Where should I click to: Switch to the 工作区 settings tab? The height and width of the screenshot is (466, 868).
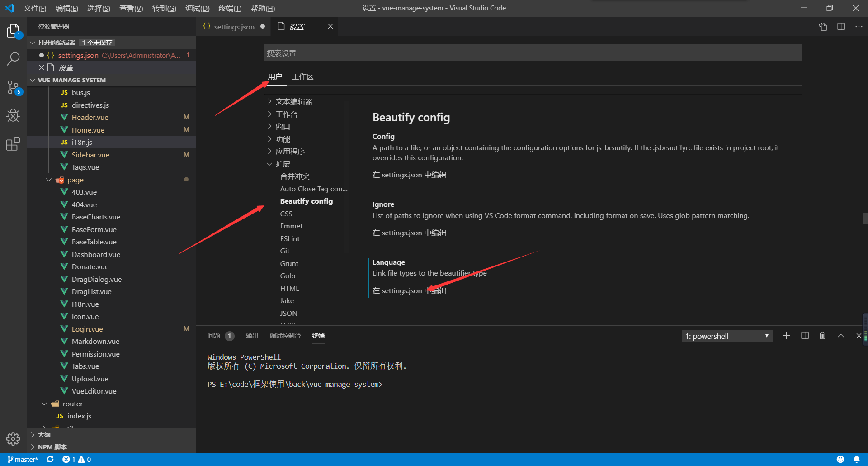click(302, 76)
